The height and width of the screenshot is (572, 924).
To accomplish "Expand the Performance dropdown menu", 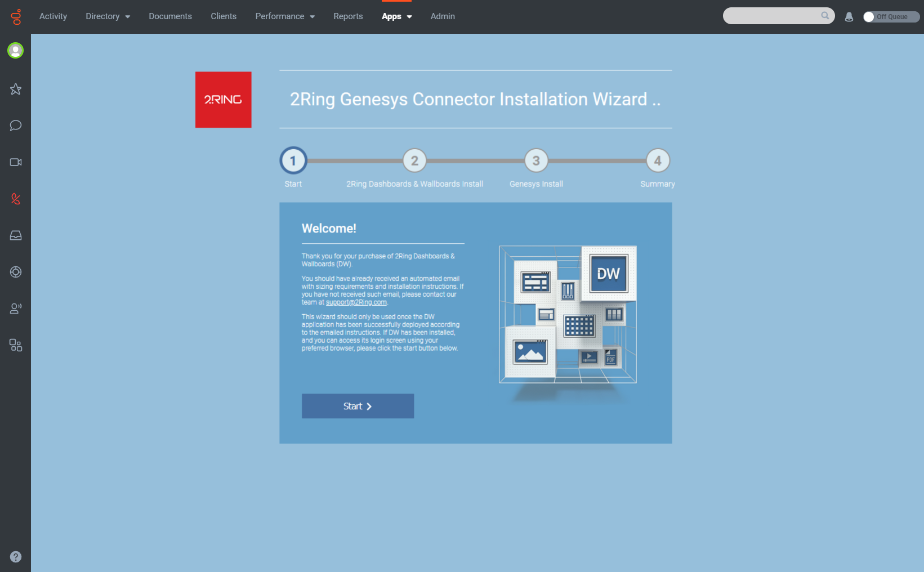I will (x=285, y=16).
